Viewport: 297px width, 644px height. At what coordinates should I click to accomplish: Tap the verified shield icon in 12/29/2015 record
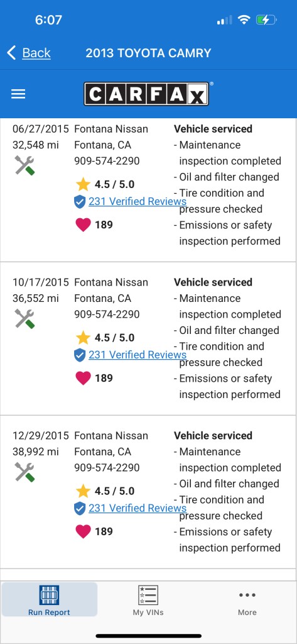[x=80, y=508]
